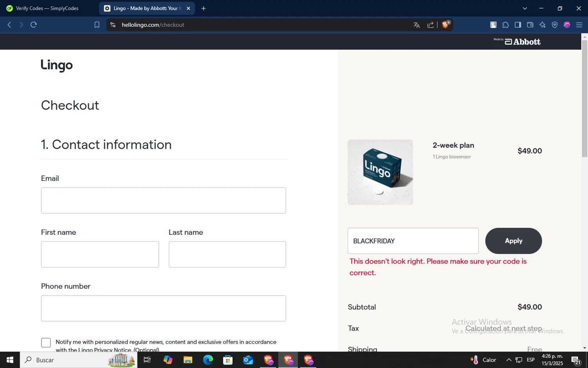The width and height of the screenshot is (588, 368).
Task: Bookmark this page with the bookmark icon
Action: [97, 25]
